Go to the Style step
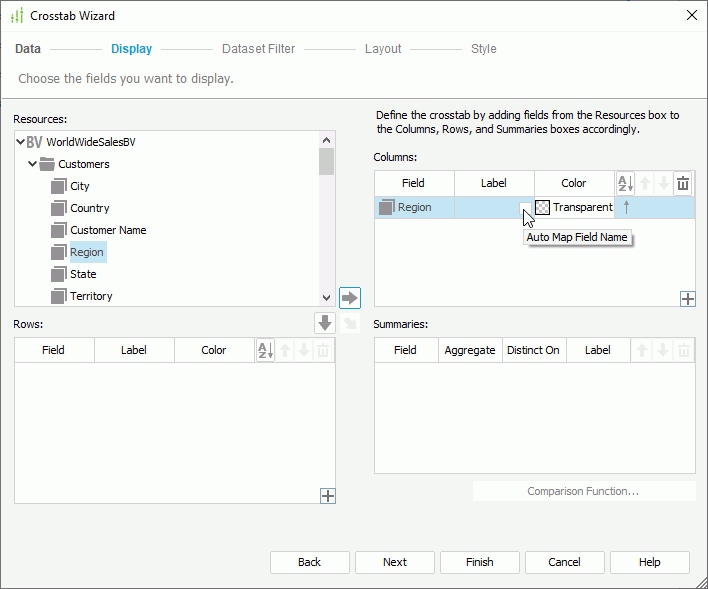Image resolution: width=708 pixels, height=589 pixels. [x=484, y=49]
